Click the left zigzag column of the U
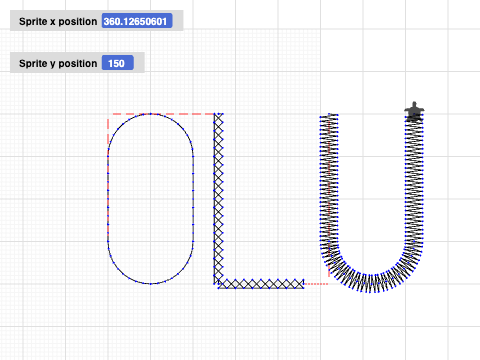 tap(329, 180)
